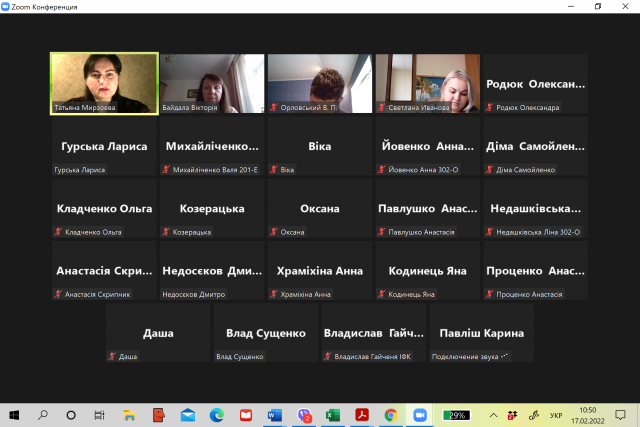Screen dimensions: 640x427
Task: Click muted mic icon beside Йовенко Анна 302-О
Action: [382, 169]
